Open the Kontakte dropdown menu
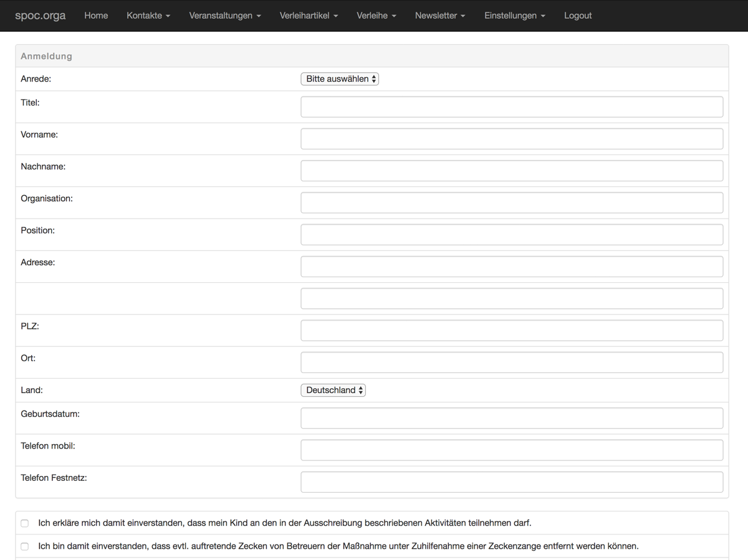The image size is (748, 560). coord(148,16)
